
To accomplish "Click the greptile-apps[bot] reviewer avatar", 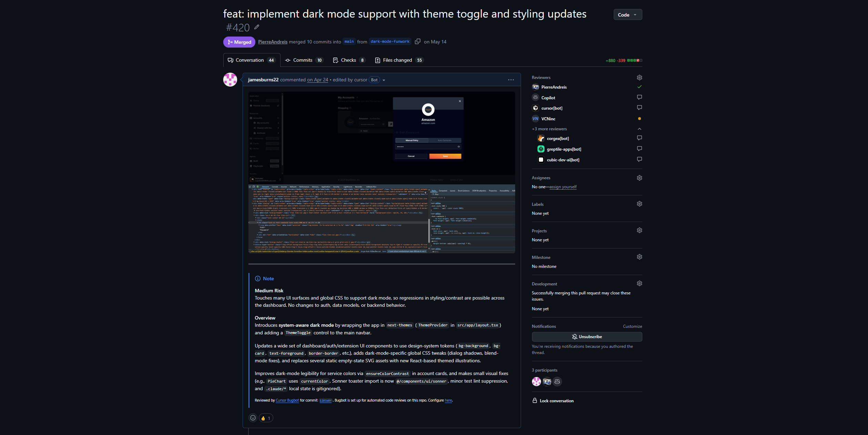I will coord(541,149).
